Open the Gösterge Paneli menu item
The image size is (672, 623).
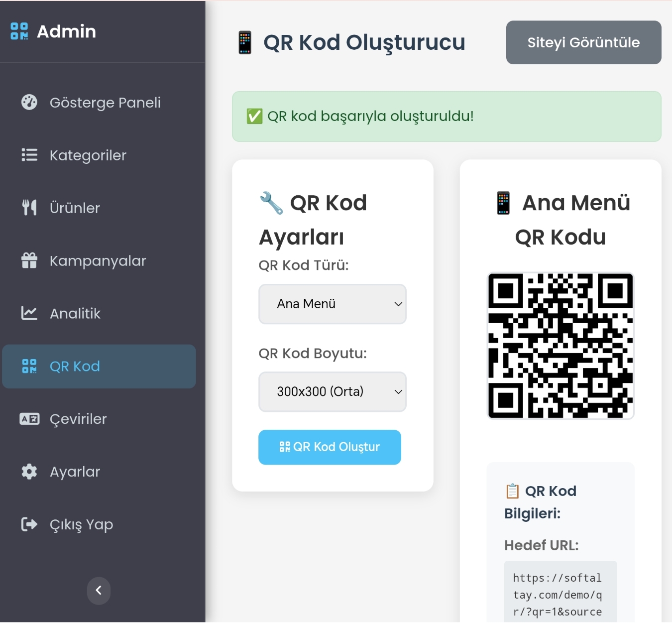point(99,102)
